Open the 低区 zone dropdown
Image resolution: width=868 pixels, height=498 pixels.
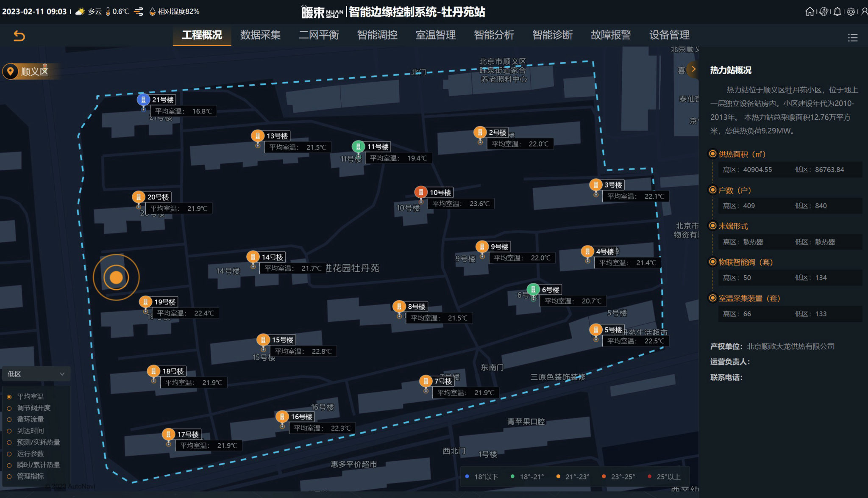tap(36, 374)
